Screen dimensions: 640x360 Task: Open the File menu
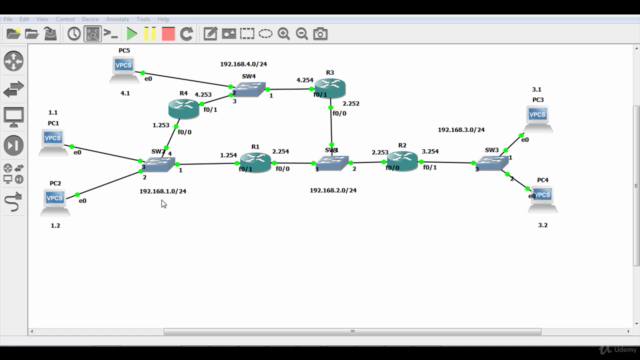click(8, 19)
